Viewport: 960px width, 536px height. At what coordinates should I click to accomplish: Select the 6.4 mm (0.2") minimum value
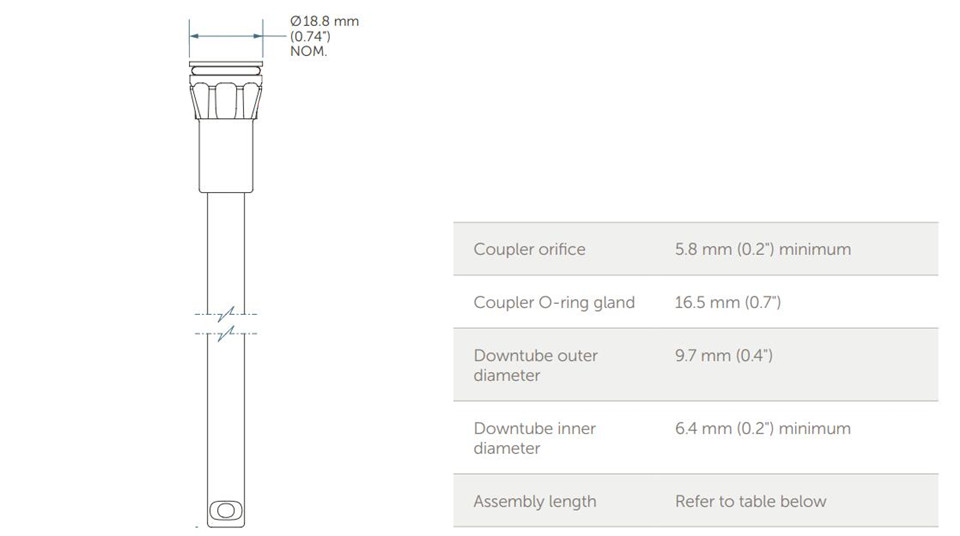click(x=763, y=428)
